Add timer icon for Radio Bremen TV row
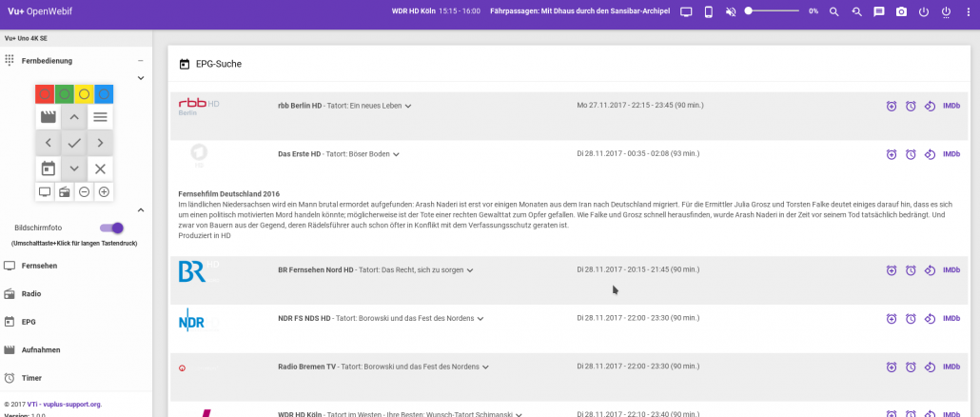Screen dimensions: 980x417 click(892, 367)
